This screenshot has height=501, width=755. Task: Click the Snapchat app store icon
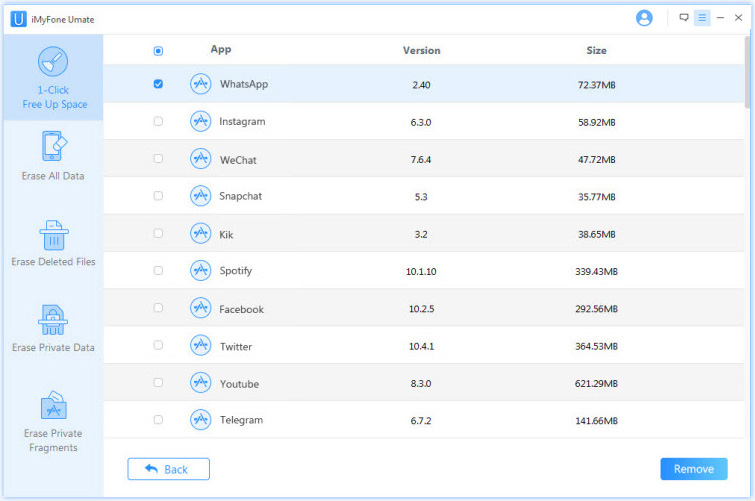pyautogui.click(x=200, y=196)
